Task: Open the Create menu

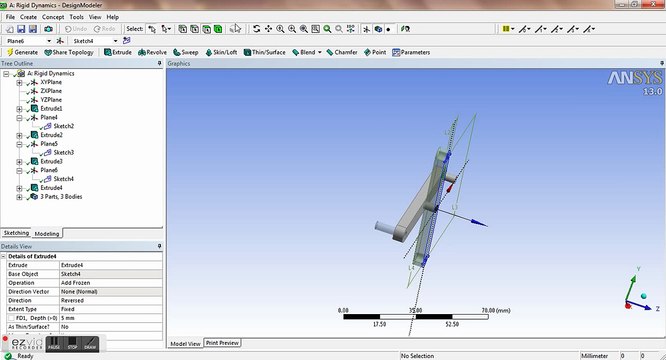Action: point(28,17)
